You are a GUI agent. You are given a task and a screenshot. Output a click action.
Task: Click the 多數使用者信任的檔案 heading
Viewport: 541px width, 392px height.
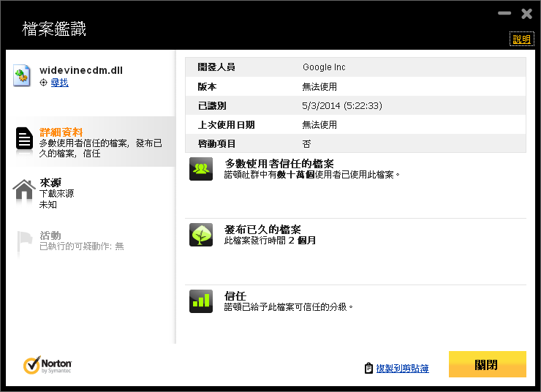pos(279,164)
